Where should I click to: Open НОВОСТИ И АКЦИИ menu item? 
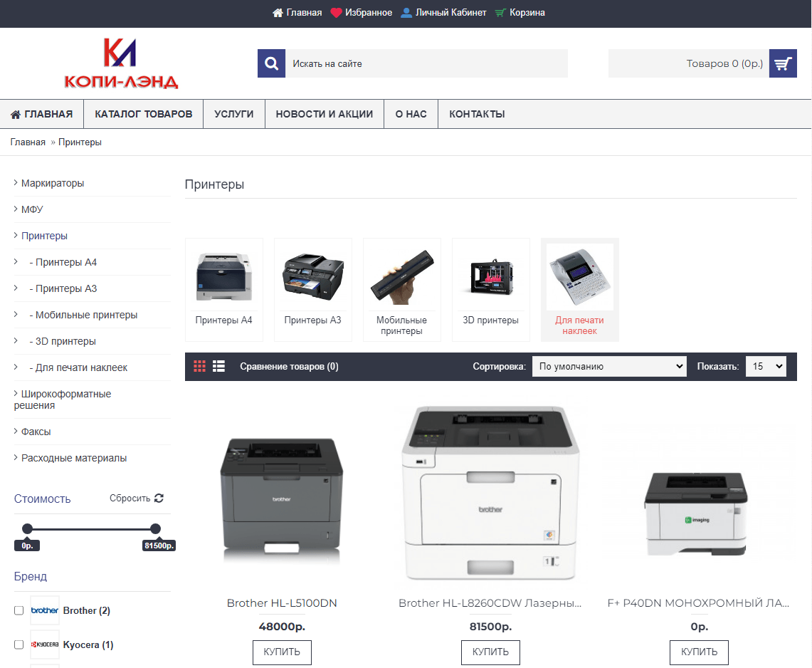[325, 114]
